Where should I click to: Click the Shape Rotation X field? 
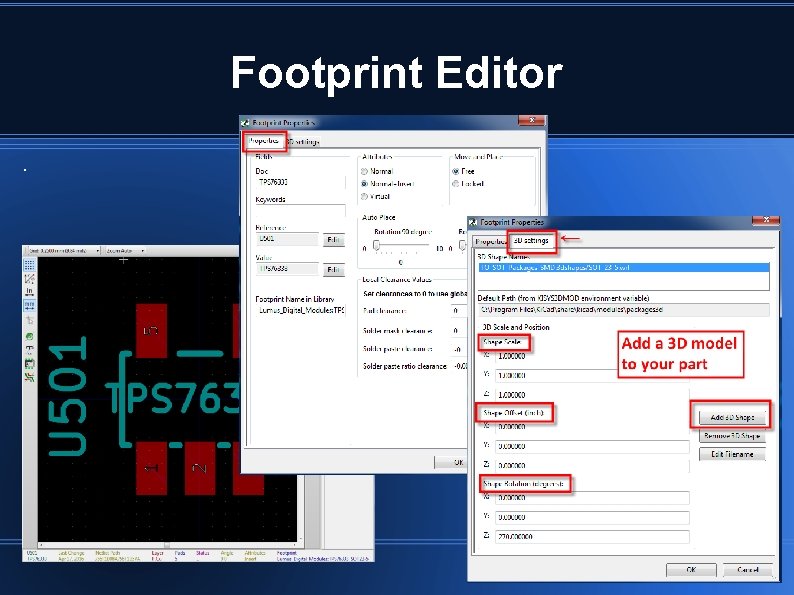pos(591,498)
